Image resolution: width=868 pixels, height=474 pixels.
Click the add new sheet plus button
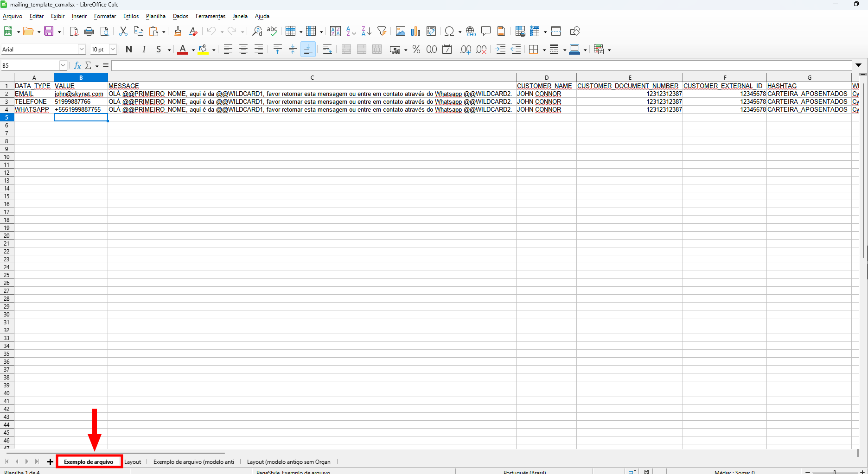pyautogui.click(x=50, y=461)
